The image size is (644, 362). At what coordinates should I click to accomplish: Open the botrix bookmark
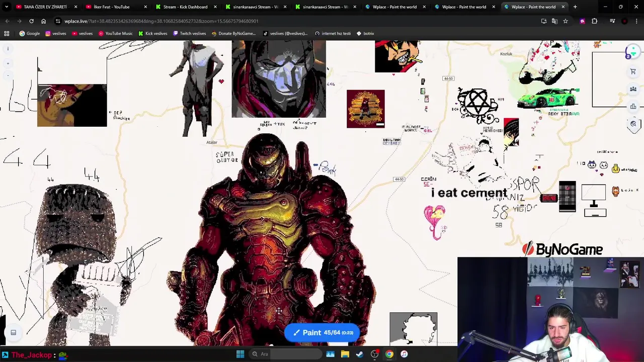click(x=365, y=33)
